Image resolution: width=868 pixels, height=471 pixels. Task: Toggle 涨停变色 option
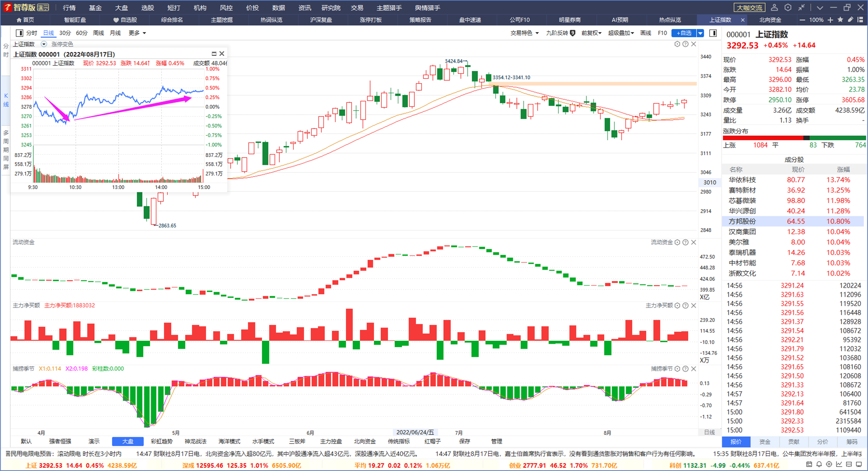pyautogui.click(x=62, y=44)
